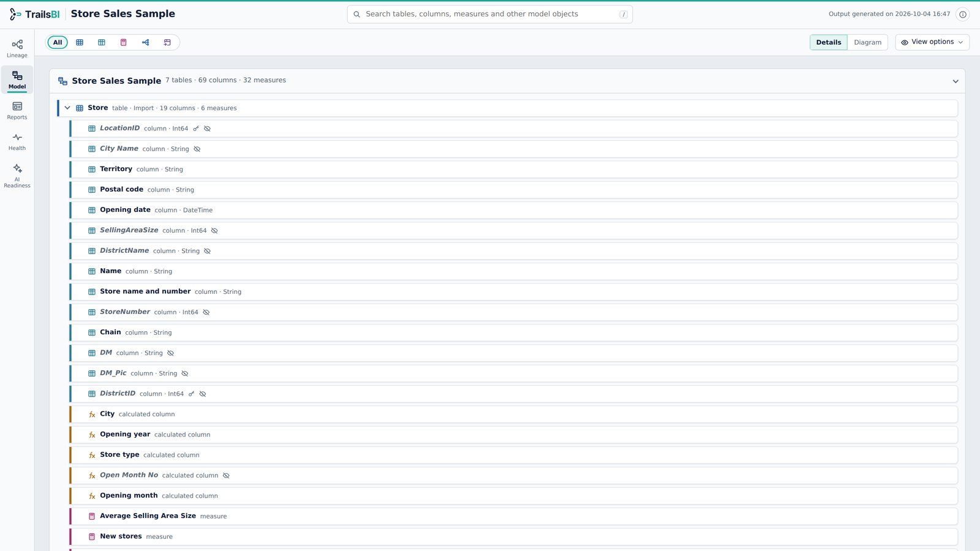Click the measure icon on New stores row
The width and height of the screenshot is (980, 551).
(x=92, y=537)
